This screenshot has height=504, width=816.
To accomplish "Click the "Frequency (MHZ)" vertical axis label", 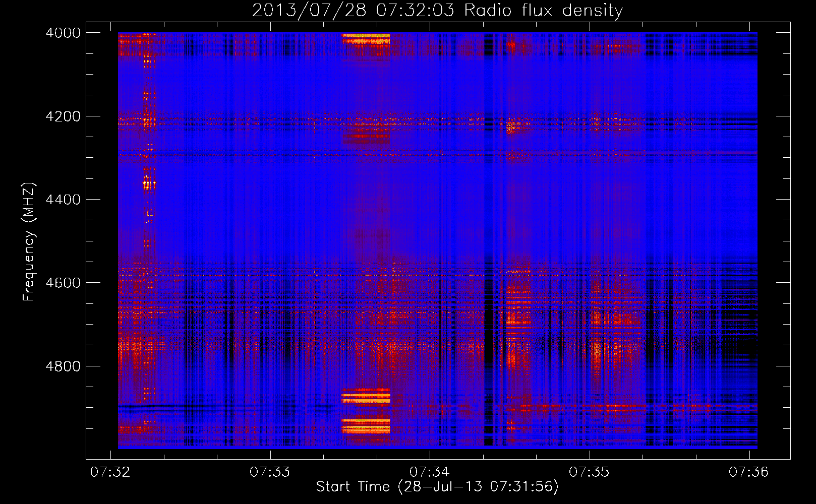I will (x=29, y=242).
